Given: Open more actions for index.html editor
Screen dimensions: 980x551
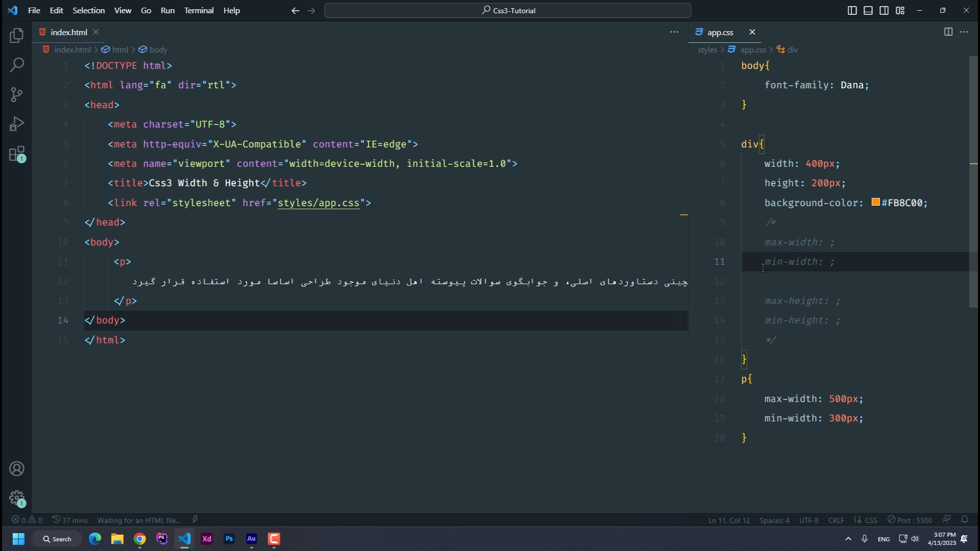Looking at the screenshot, I should 674,32.
